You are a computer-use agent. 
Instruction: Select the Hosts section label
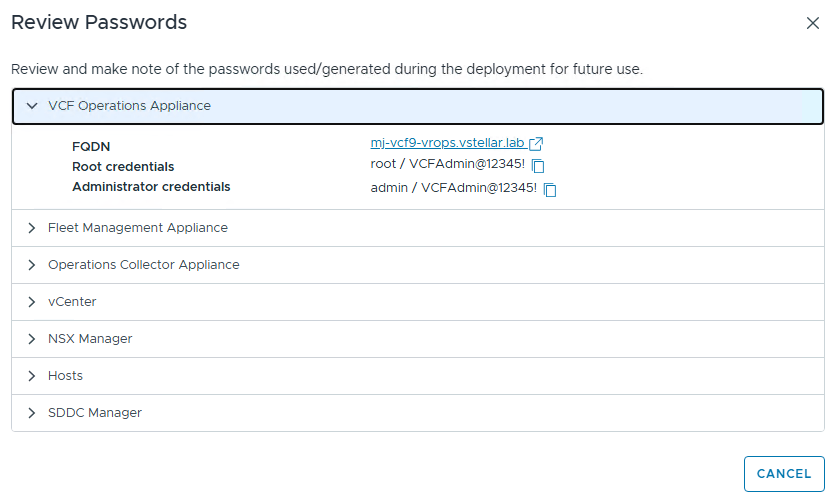tap(65, 376)
